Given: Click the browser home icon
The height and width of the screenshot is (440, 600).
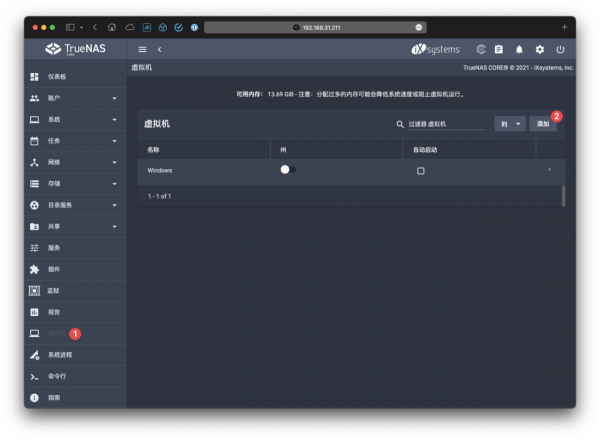Looking at the screenshot, I should pos(112,27).
